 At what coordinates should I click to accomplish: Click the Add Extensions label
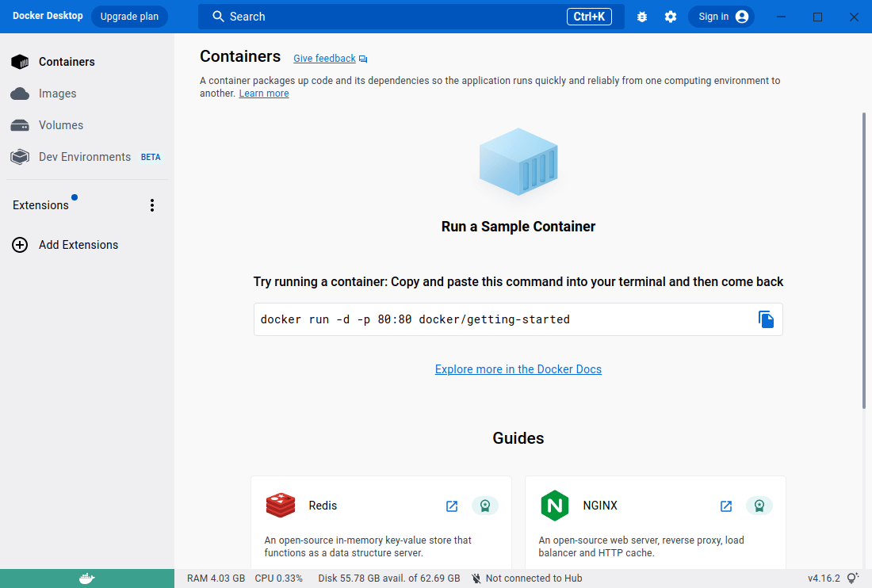(x=78, y=245)
